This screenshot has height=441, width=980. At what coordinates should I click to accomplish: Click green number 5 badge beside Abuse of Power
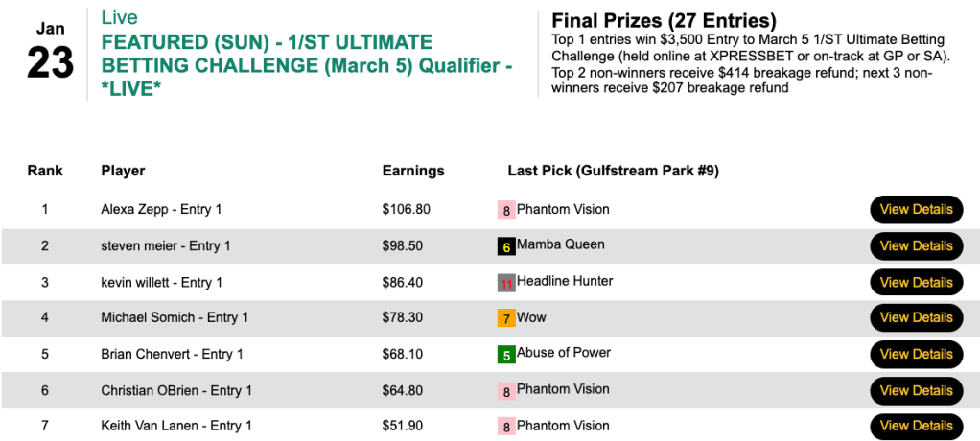coord(506,355)
